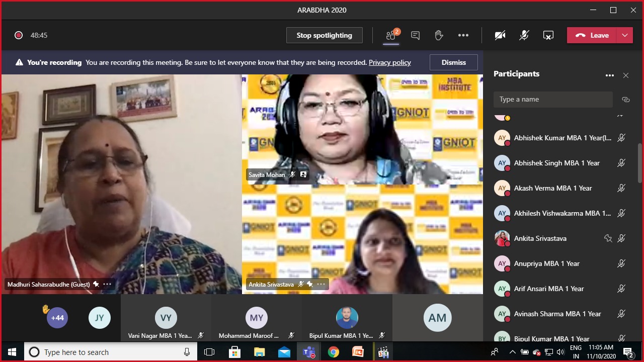
Task: Unmute Abhishek Singh MBA 1 Year
Action: 621,163
